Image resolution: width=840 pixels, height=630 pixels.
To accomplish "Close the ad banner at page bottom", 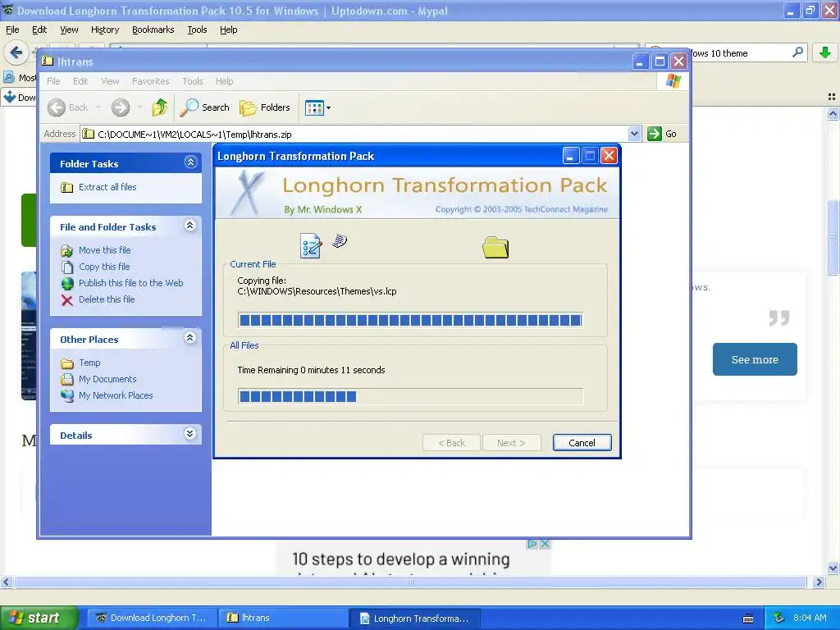I will pyautogui.click(x=545, y=544).
